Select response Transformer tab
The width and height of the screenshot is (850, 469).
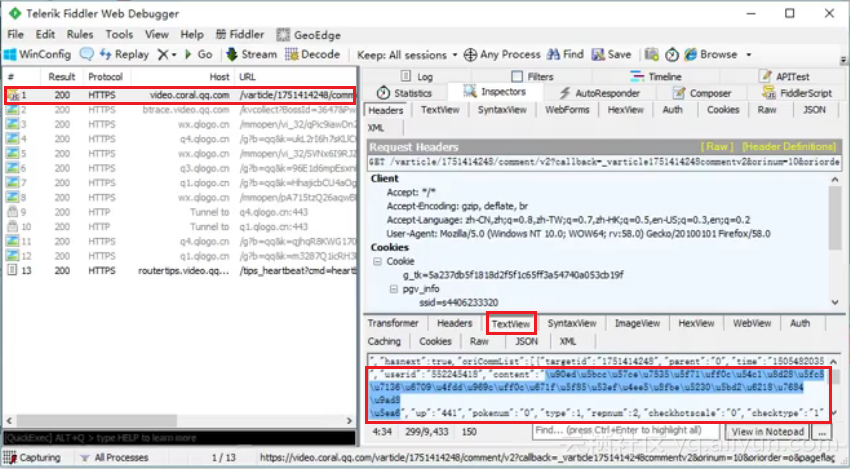click(x=393, y=323)
